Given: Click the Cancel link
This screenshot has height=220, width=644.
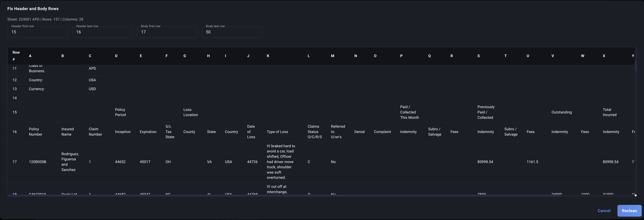Looking at the screenshot, I should (604, 211).
